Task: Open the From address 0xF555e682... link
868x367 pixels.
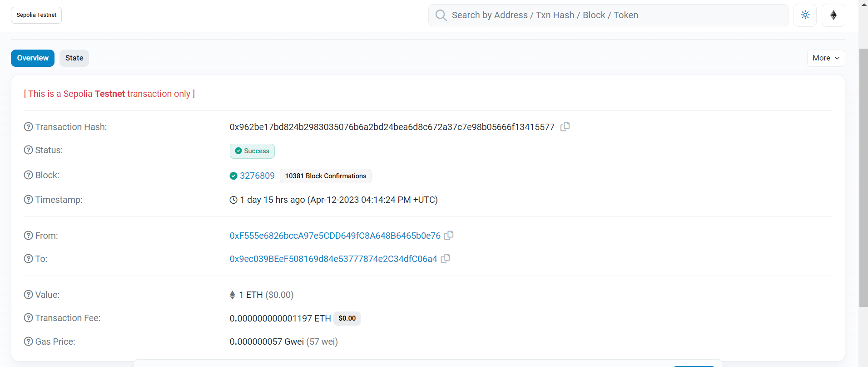Action: (335, 236)
